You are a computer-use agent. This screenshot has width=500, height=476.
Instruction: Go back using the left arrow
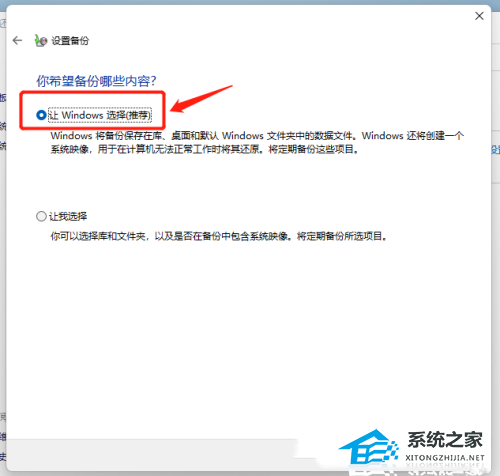[17, 41]
